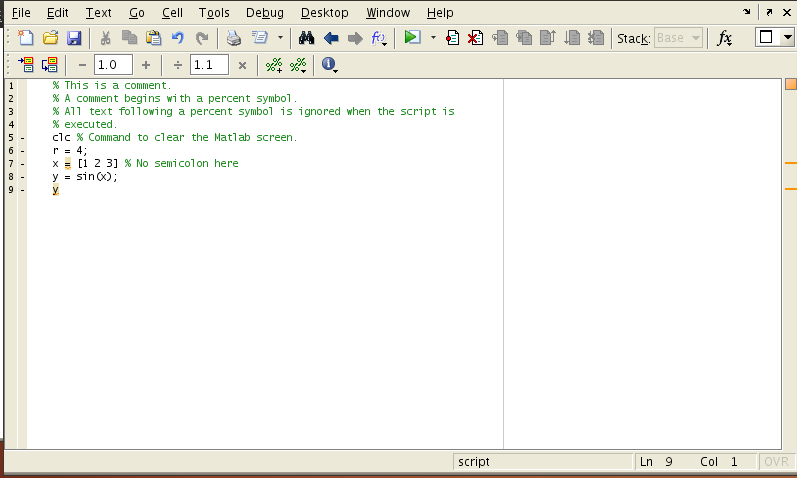Click the blue info icon in cell toolbar
Screen dimensions: 797x478
pyautogui.click(x=328, y=65)
